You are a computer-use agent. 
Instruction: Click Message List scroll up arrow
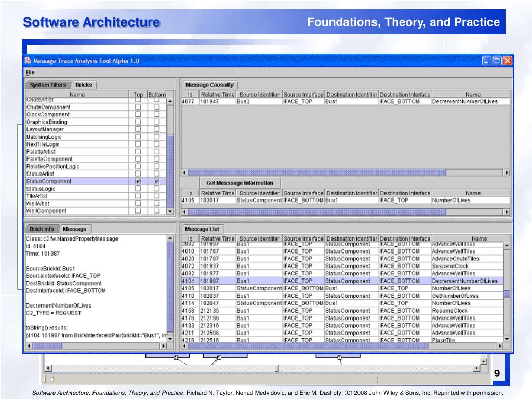coord(507,245)
